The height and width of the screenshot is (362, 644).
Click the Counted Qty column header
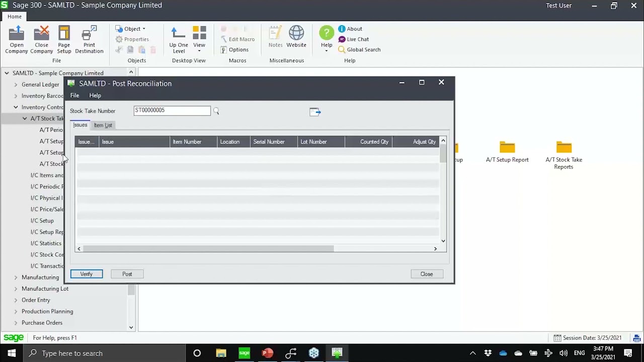(369, 142)
